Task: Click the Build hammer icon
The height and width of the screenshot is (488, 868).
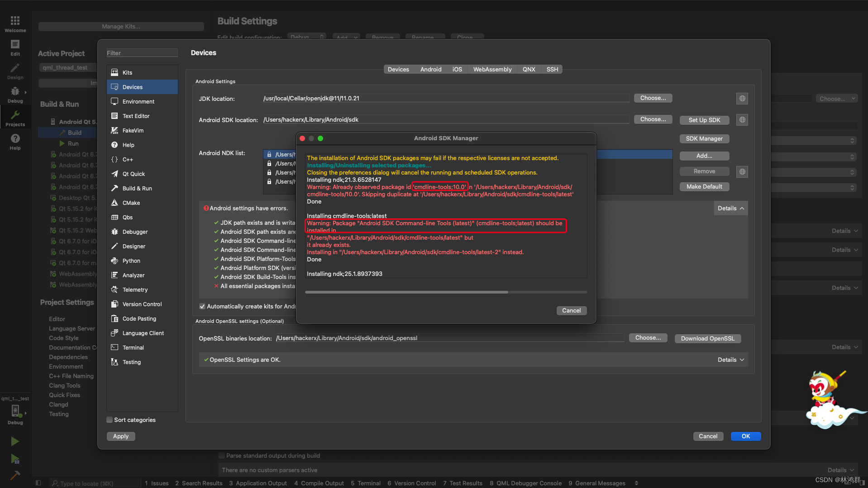Action: click(x=15, y=475)
